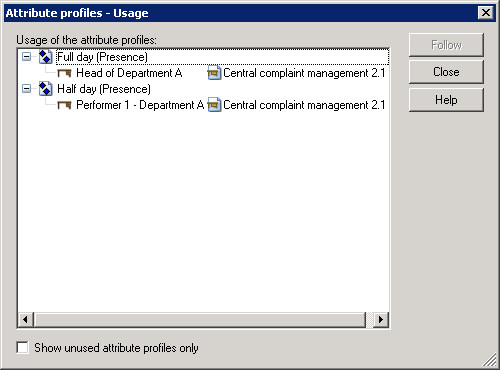This screenshot has width=500, height=370.
Task: Collapse the Half day (Presence) node
Action: [26, 89]
